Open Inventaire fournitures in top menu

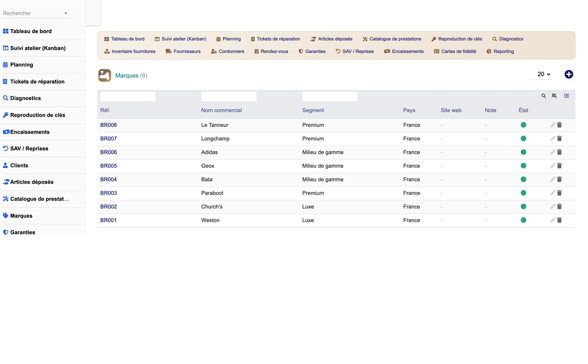130,51
